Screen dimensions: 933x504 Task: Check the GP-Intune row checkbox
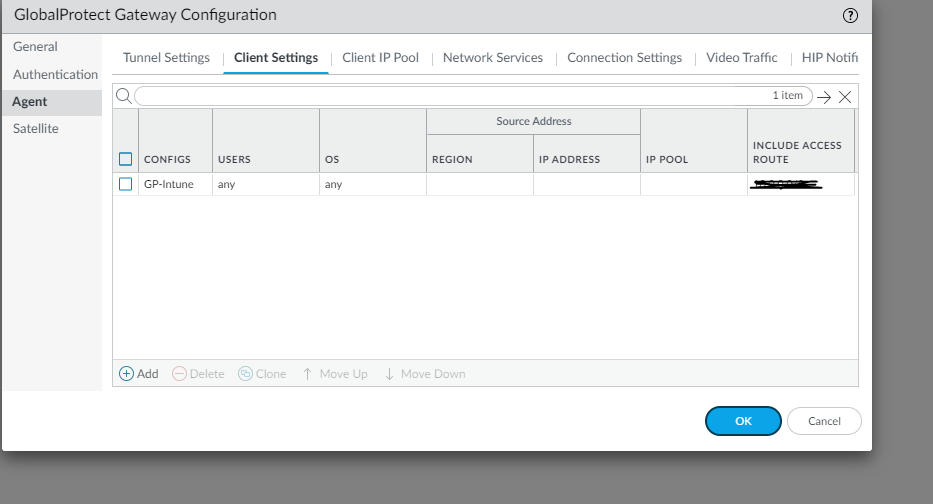coord(126,184)
